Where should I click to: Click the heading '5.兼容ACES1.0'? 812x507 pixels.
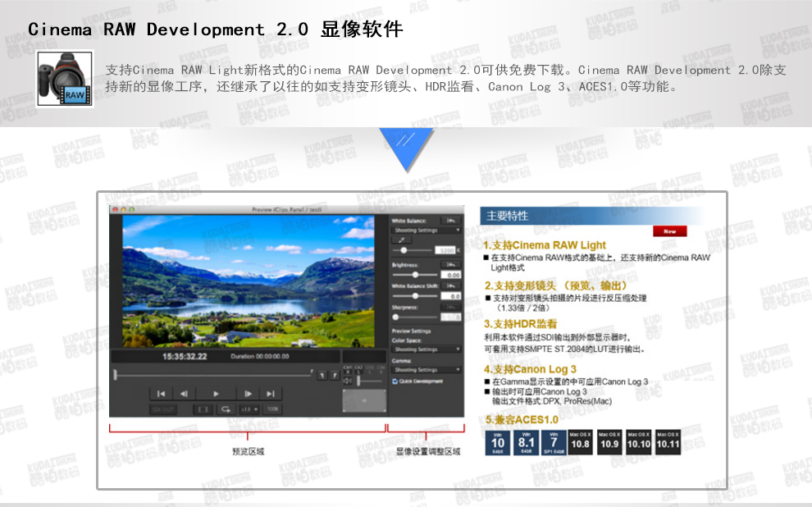(x=522, y=419)
